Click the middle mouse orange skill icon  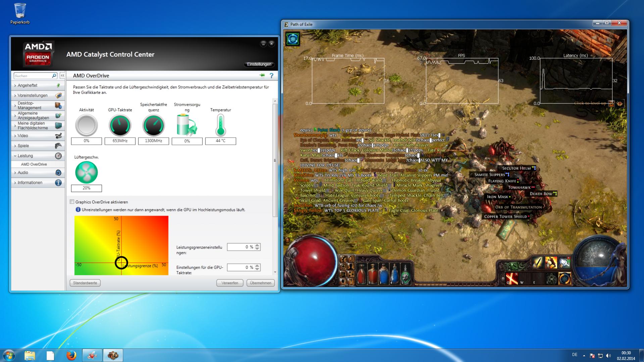(551, 262)
